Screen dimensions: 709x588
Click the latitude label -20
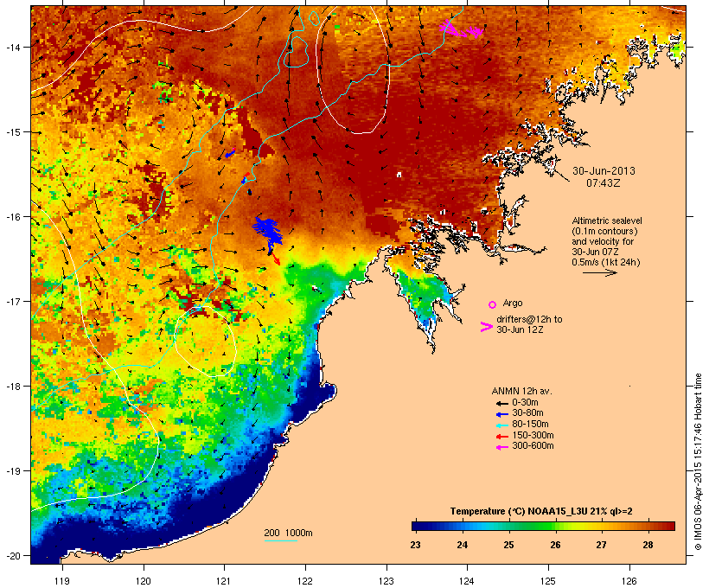point(13,556)
